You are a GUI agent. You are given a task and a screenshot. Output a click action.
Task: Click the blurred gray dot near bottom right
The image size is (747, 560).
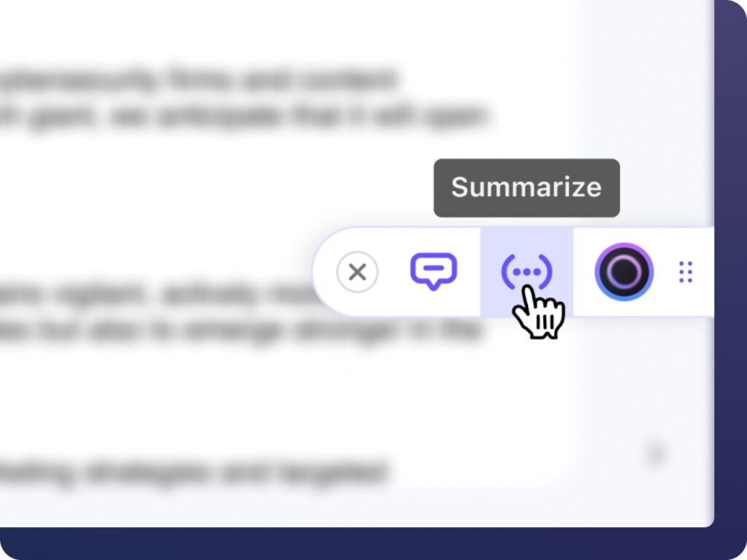(x=656, y=452)
